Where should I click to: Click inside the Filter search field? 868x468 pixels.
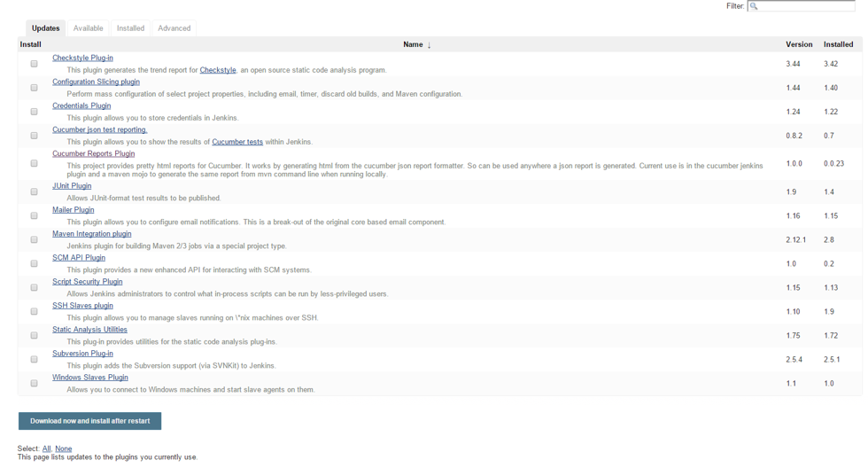point(806,6)
